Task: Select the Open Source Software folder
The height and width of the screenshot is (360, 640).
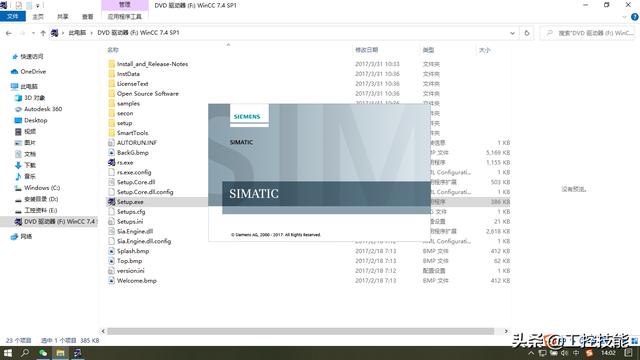Action: 147,93
